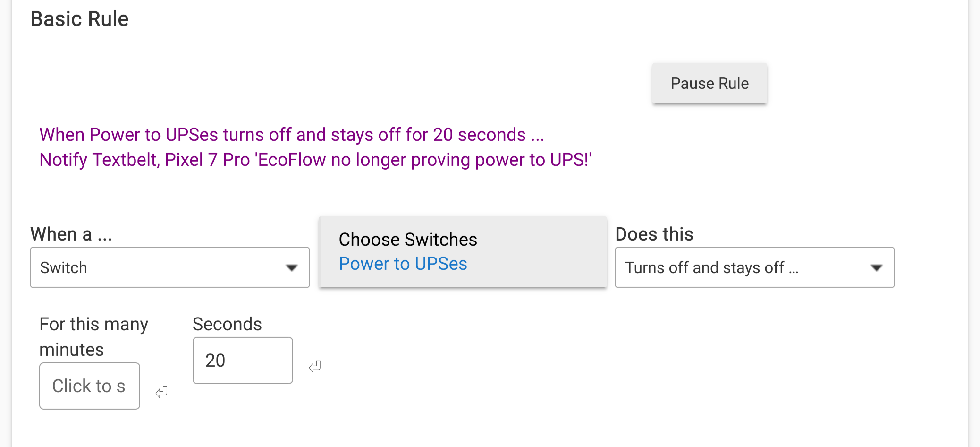980x447 pixels.
Task: Focus the Seconds input field
Action: (243, 361)
